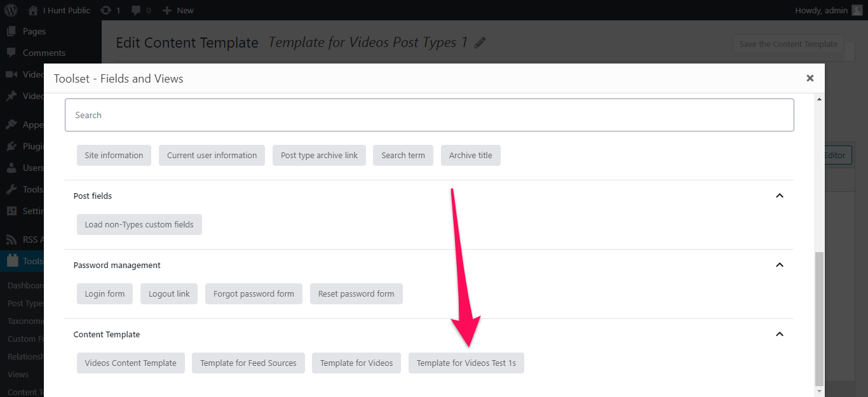This screenshot has width=868, height=397.
Task: Click the Appearance brush sidebar icon
Action: click(x=11, y=124)
